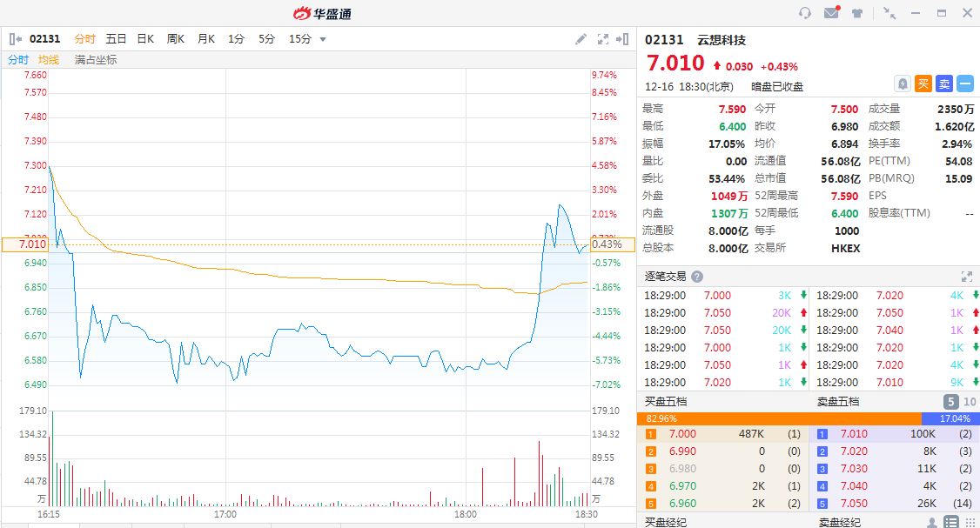Viewport: 980px width, 528px height.
Task: Switch to the 日K chart tab
Action: click(x=145, y=39)
